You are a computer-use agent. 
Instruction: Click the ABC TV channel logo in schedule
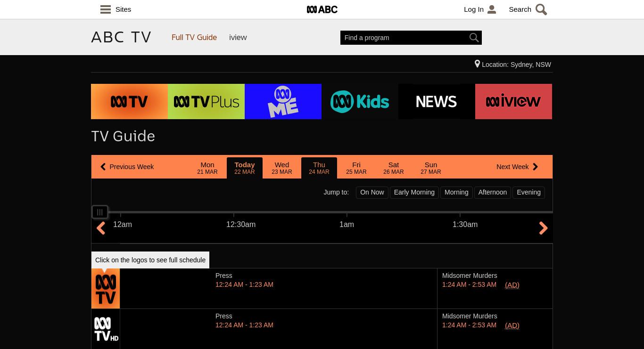point(106,288)
